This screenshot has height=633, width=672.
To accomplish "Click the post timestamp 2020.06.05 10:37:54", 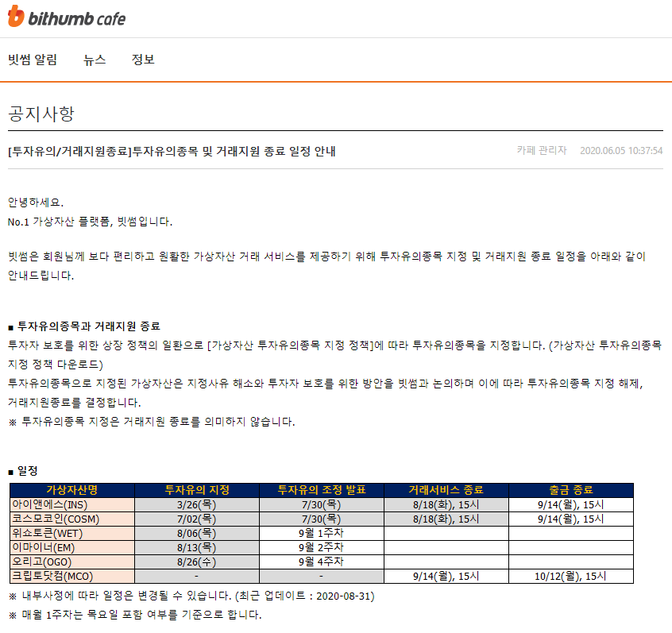I will point(621,151).
